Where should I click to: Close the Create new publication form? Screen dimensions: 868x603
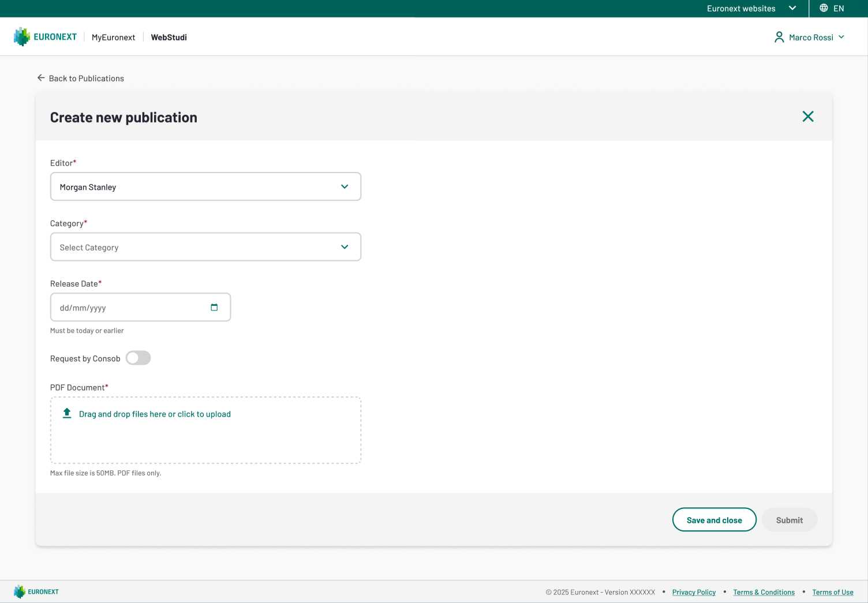pyautogui.click(x=808, y=117)
